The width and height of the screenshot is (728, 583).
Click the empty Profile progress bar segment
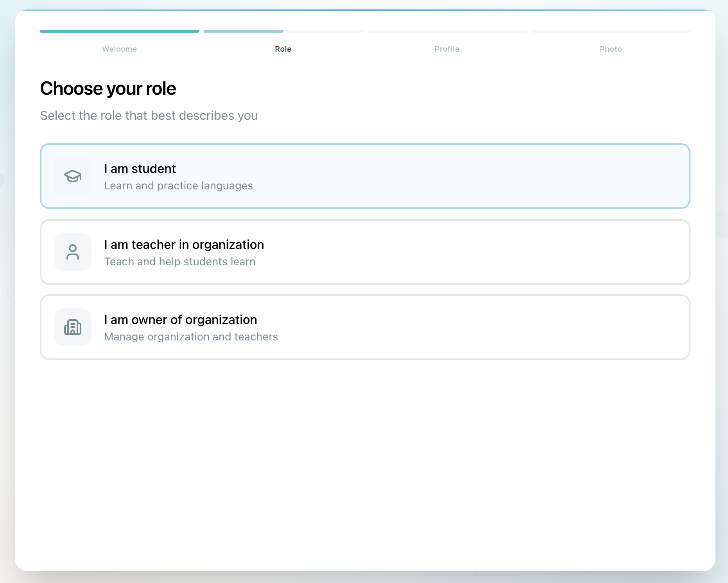[x=447, y=31]
